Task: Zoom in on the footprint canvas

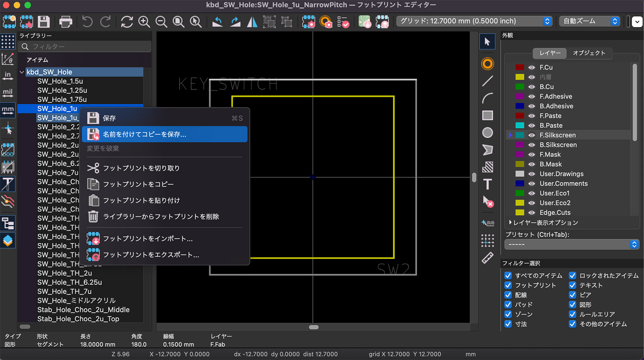Action: (x=144, y=21)
